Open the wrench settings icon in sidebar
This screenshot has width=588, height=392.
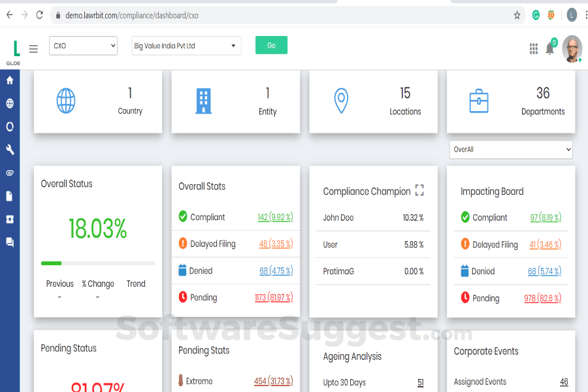pos(9,150)
